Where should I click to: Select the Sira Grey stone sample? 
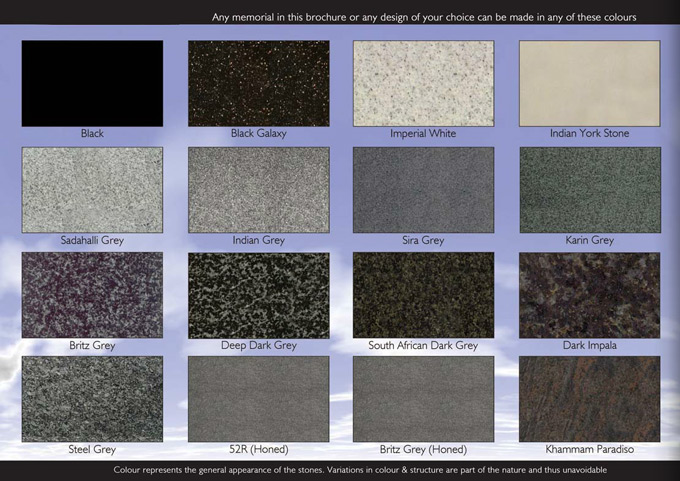pos(423,190)
